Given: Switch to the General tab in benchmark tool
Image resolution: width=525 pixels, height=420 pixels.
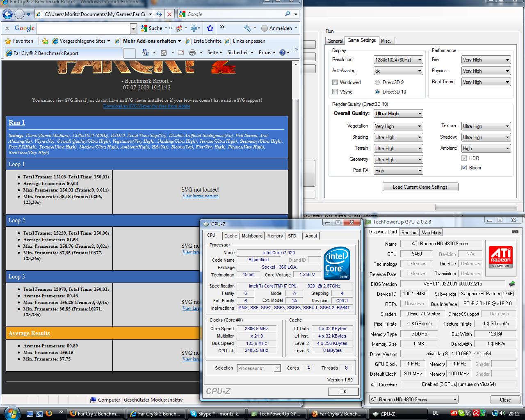Looking at the screenshot, I should pos(335,41).
